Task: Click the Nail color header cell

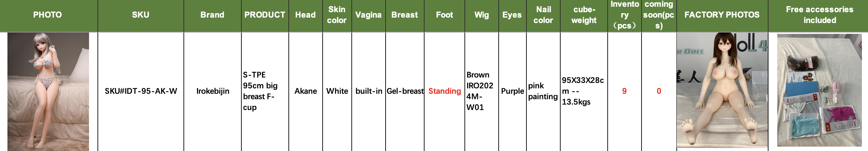Action: (x=543, y=15)
